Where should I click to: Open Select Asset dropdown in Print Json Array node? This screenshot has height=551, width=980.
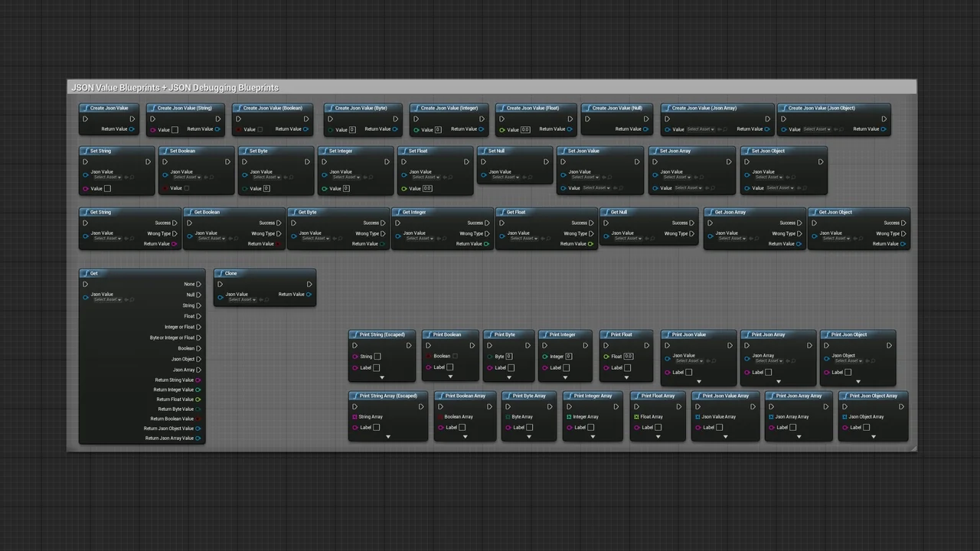pos(767,361)
